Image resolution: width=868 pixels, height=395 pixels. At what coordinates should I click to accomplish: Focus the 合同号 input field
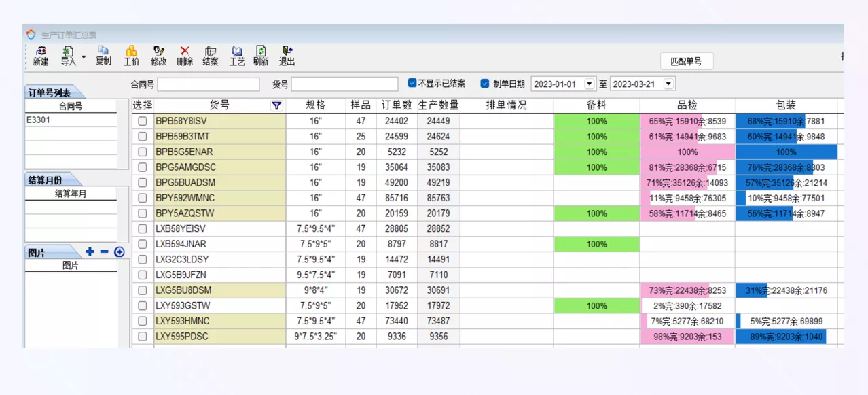click(209, 84)
